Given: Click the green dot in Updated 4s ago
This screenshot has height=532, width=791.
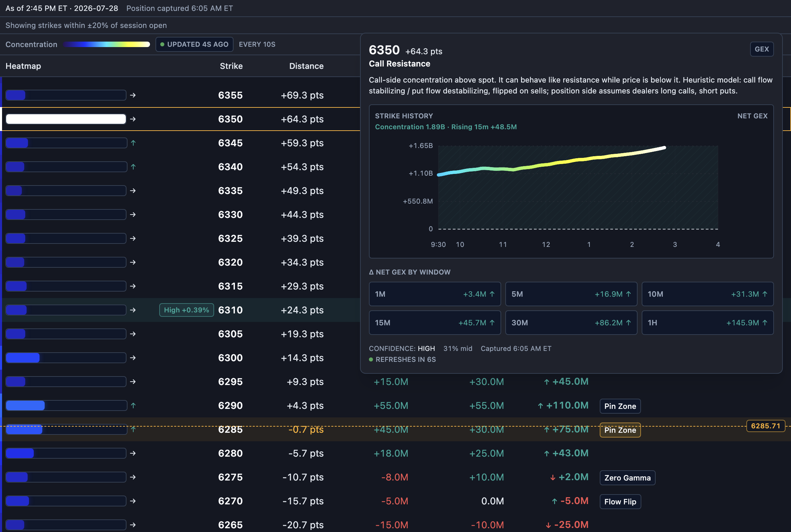Looking at the screenshot, I should [x=162, y=44].
